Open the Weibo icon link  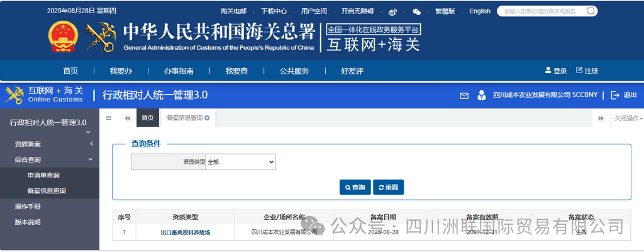point(392,11)
